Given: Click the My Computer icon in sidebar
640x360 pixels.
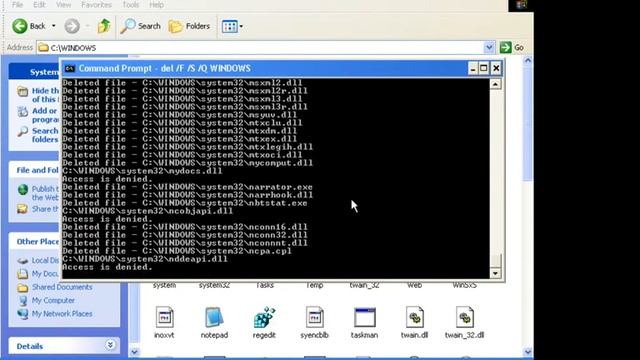Looking at the screenshot, I should [23, 300].
